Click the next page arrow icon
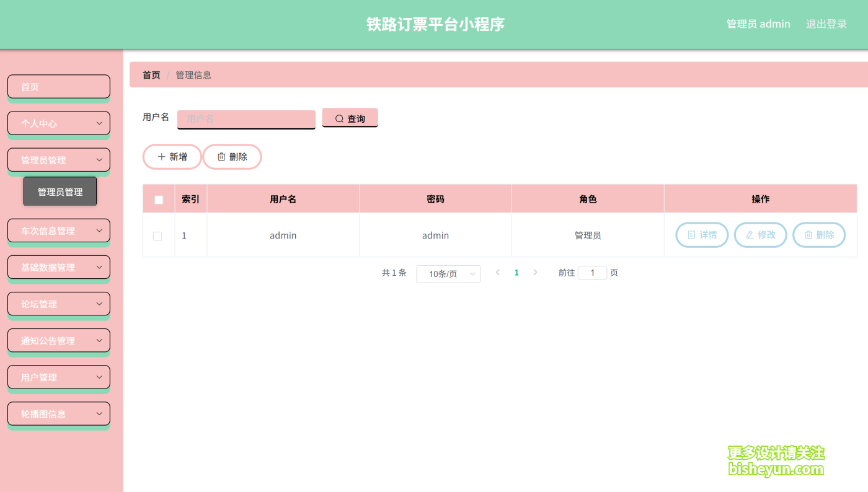 tap(535, 272)
